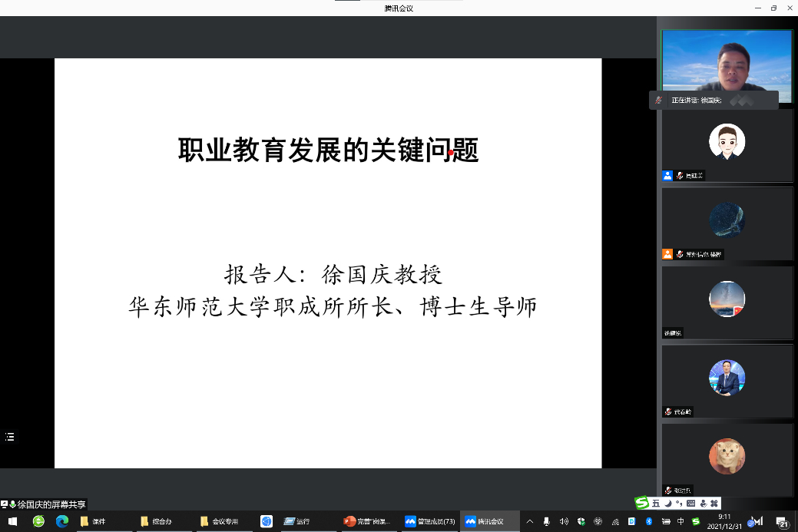
Task: Toggle the moon half-width icon on IME toolbar
Action: coord(667,504)
